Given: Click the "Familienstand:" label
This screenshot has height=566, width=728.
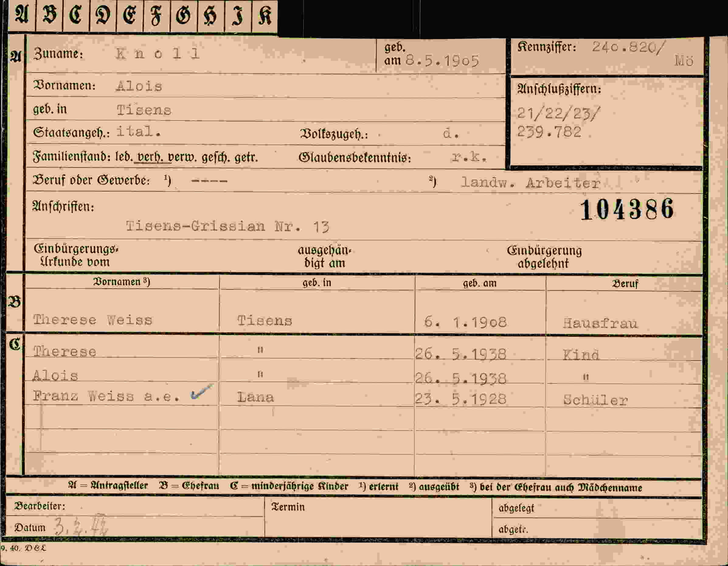Looking at the screenshot, I should point(71,156).
